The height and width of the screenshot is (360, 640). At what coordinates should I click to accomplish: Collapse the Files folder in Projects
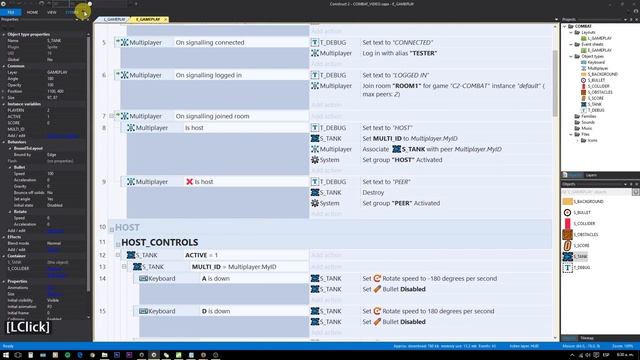(x=571, y=134)
